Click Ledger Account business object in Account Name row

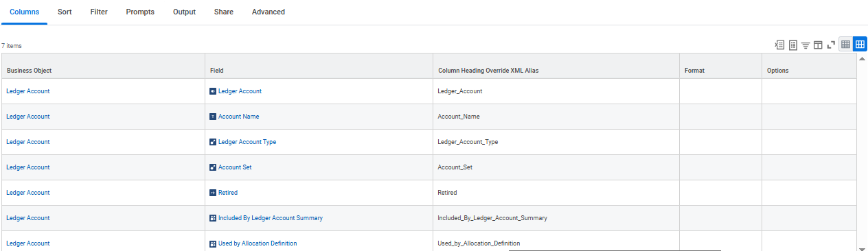pos(28,117)
